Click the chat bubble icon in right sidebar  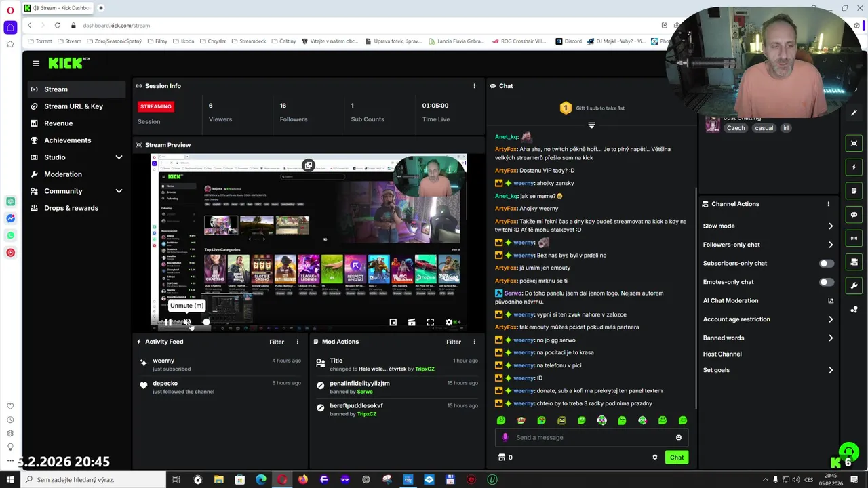click(854, 215)
